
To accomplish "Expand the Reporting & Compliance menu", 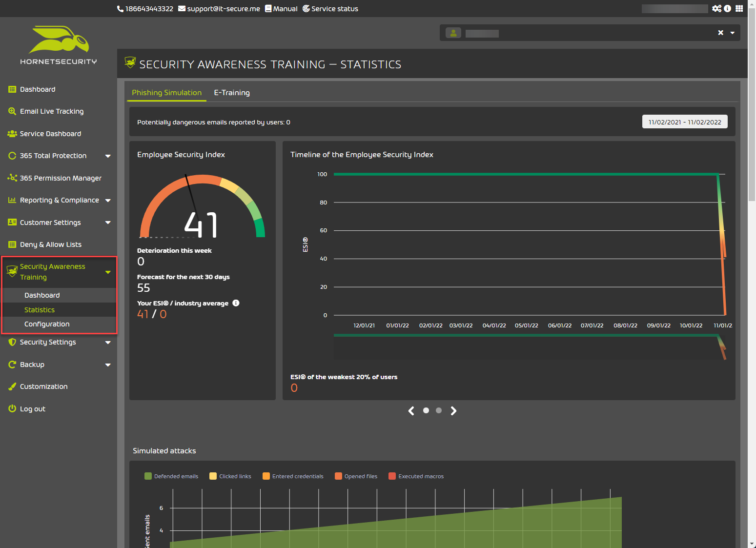I will [108, 201].
